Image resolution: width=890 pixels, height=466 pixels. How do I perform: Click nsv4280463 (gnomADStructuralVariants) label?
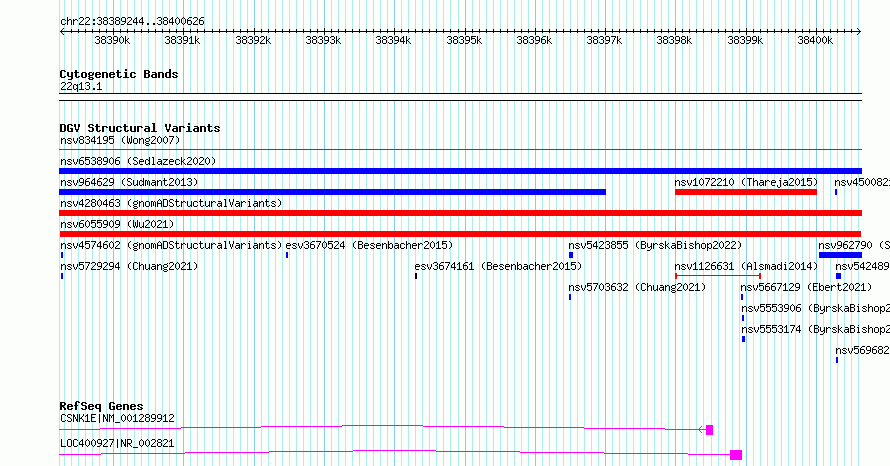click(x=171, y=203)
